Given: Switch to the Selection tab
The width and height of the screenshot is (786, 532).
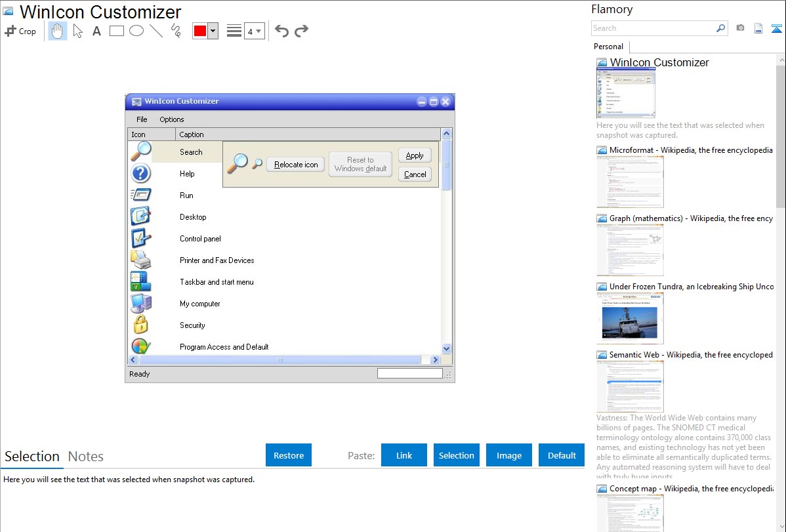Looking at the screenshot, I should point(32,457).
